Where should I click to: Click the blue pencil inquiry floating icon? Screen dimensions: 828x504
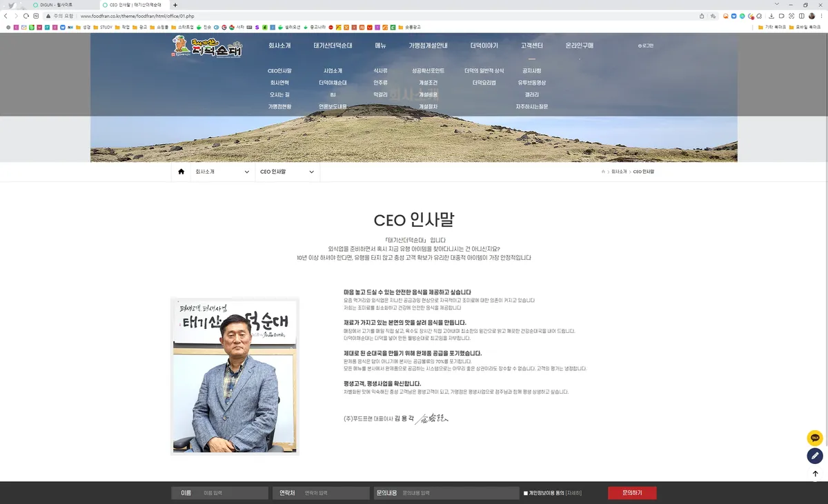coord(815,456)
